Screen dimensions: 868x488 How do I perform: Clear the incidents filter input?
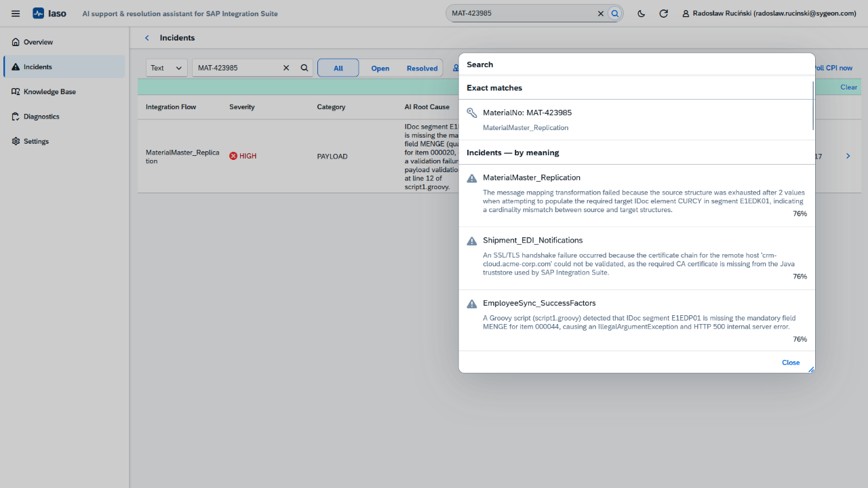(286, 68)
